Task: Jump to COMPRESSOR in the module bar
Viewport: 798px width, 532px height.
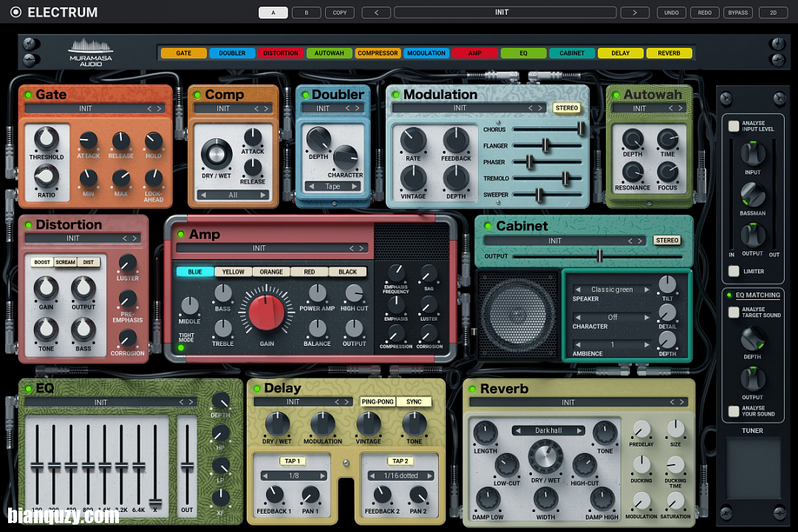Action: [x=378, y=53]
